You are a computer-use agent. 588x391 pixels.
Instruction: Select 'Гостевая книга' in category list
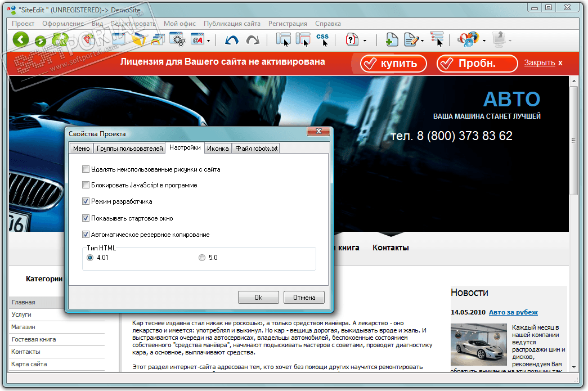(34, 339)
